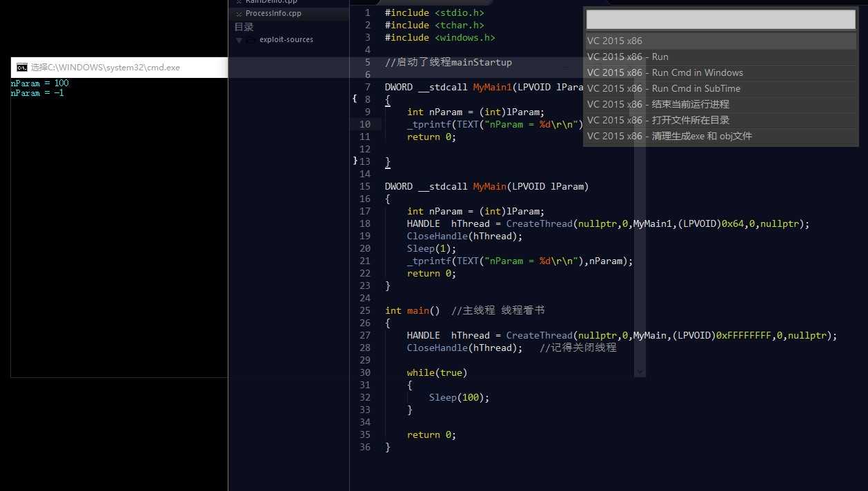Click the MyMain1 function name on line 7
This screenshot has height=491, width=868.
tap(492, 88)
